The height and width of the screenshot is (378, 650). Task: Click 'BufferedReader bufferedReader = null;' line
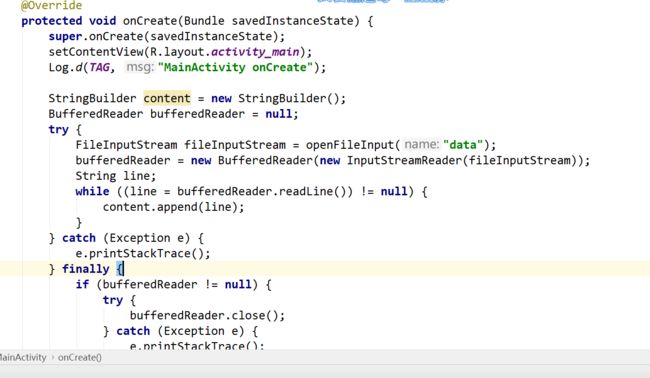(173, 114)
